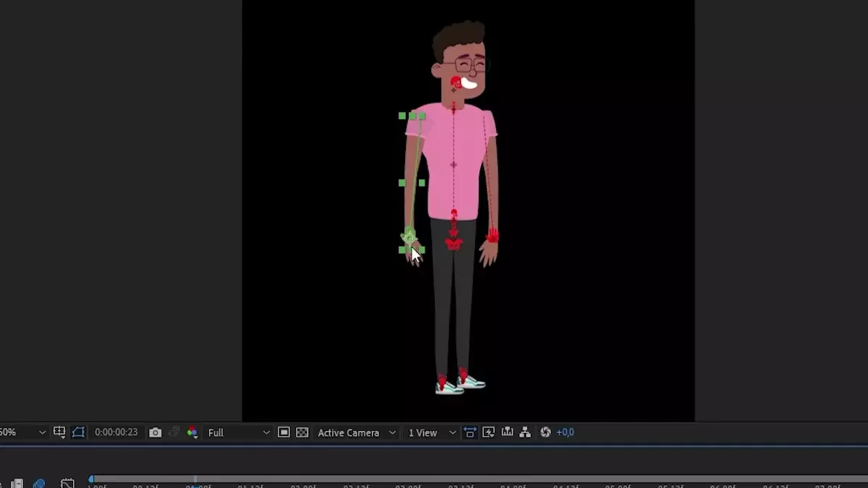Open grid and guide options
Screen dimensions: 868x488
tap(60, 432)
